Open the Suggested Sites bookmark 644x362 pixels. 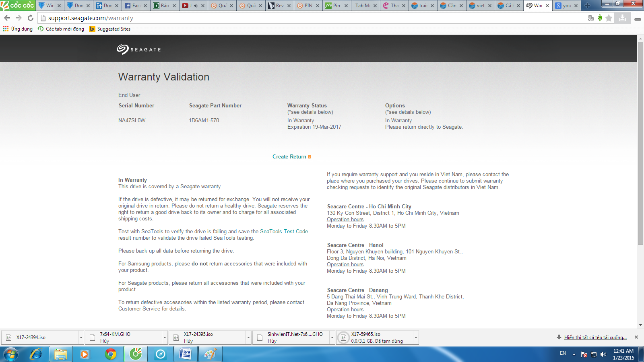coord(110,29)
